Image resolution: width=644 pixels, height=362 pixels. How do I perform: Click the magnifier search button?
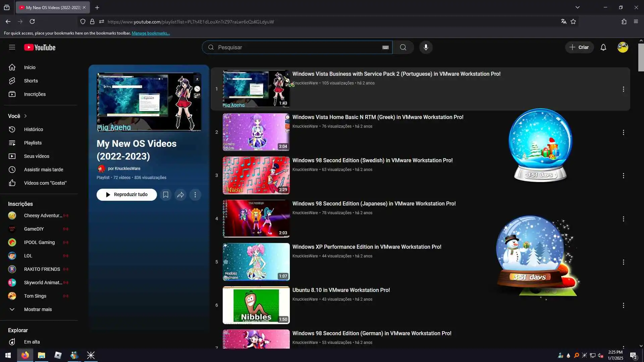[x=403, y=47]
